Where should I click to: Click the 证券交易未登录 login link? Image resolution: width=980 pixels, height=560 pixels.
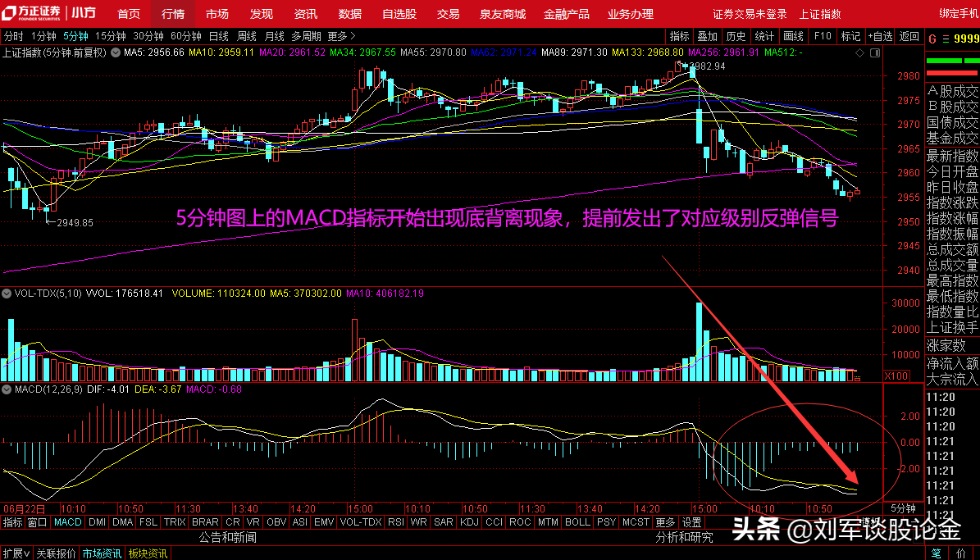point(750,13)
